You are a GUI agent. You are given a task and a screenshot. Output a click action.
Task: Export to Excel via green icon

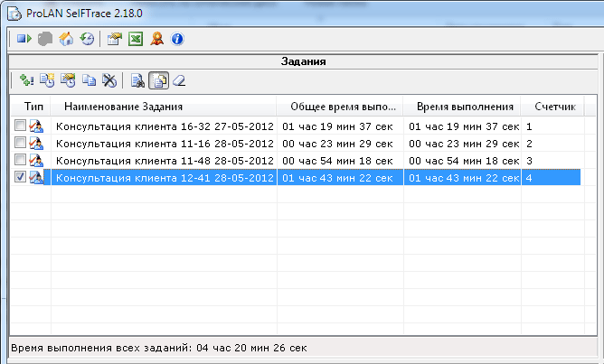click(x=135, y=39)
